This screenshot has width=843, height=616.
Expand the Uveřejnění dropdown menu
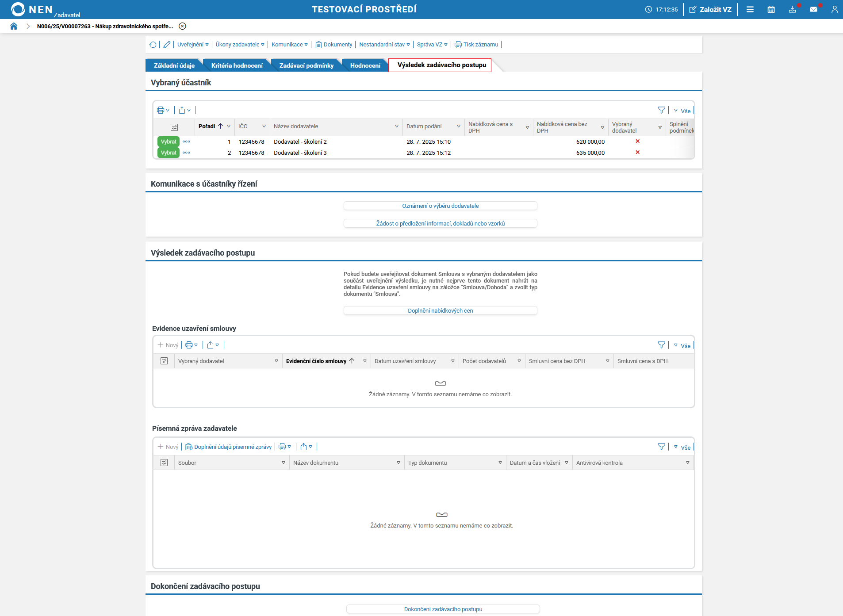click(193, 44)
